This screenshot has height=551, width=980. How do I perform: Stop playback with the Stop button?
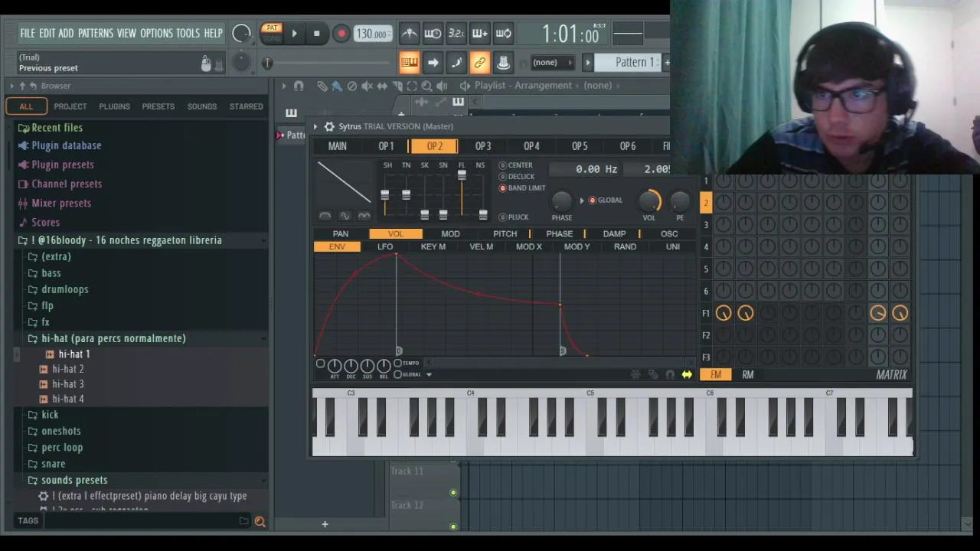pos(316,34)
